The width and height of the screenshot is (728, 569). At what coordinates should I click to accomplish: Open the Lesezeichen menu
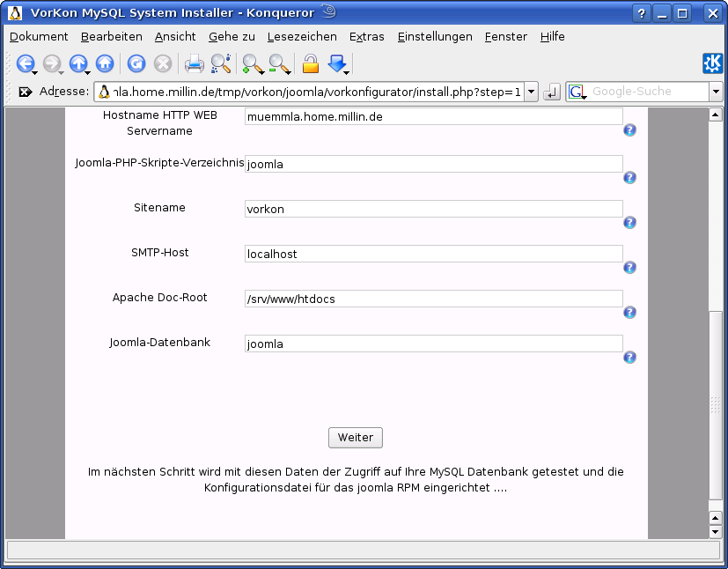point(302,37)
